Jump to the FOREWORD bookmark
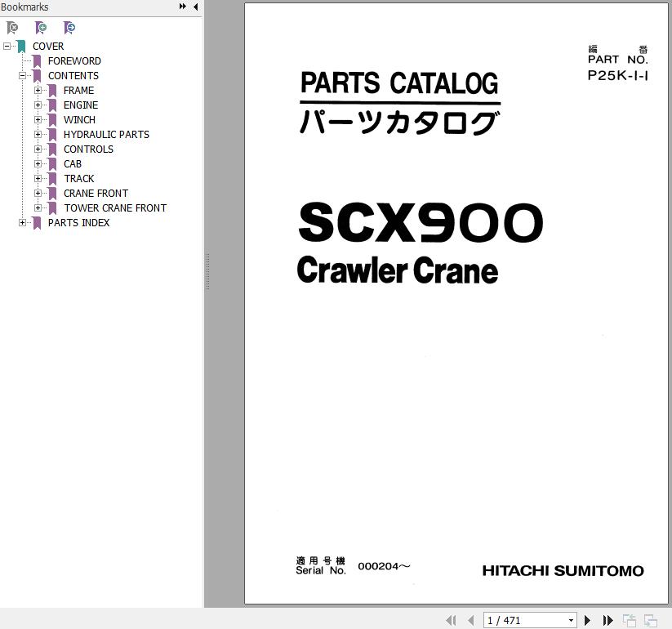 (x=74, y=61)
